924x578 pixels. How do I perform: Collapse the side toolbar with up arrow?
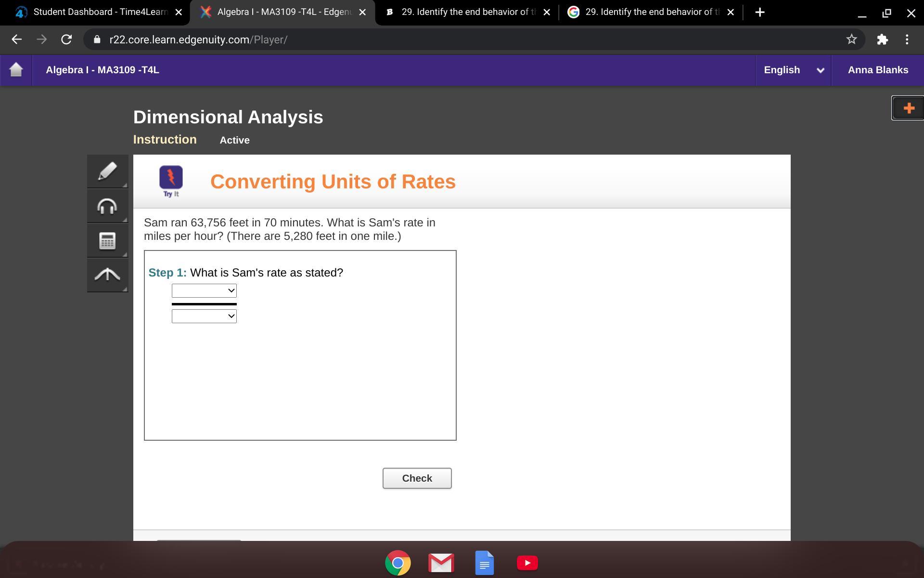pos(107,275)
